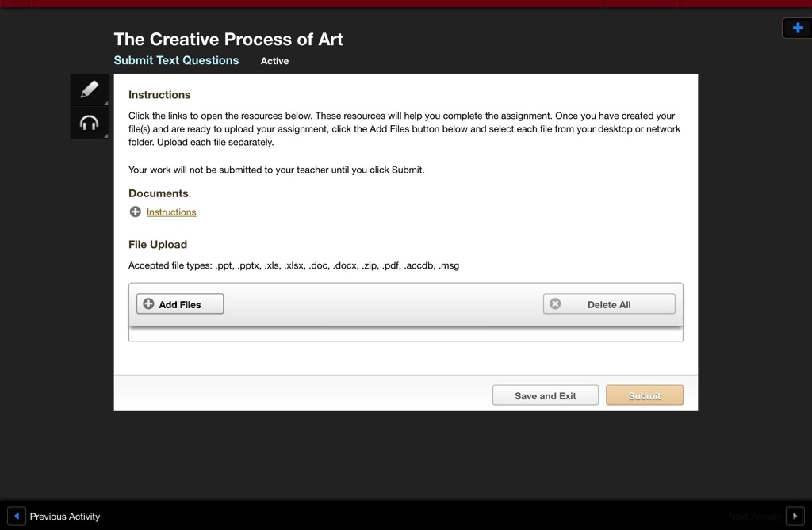This screenshot has height=530, width=812.
Task: Click the Add Files button
Action: pyautogui.click(x=180, y=303)
